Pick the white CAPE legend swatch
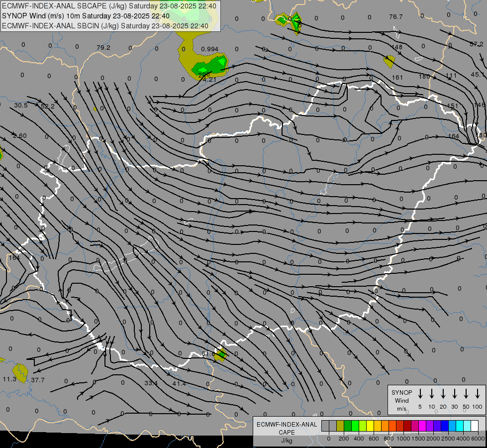The height and width of the screenshot is (448, 487). point(474,426)
